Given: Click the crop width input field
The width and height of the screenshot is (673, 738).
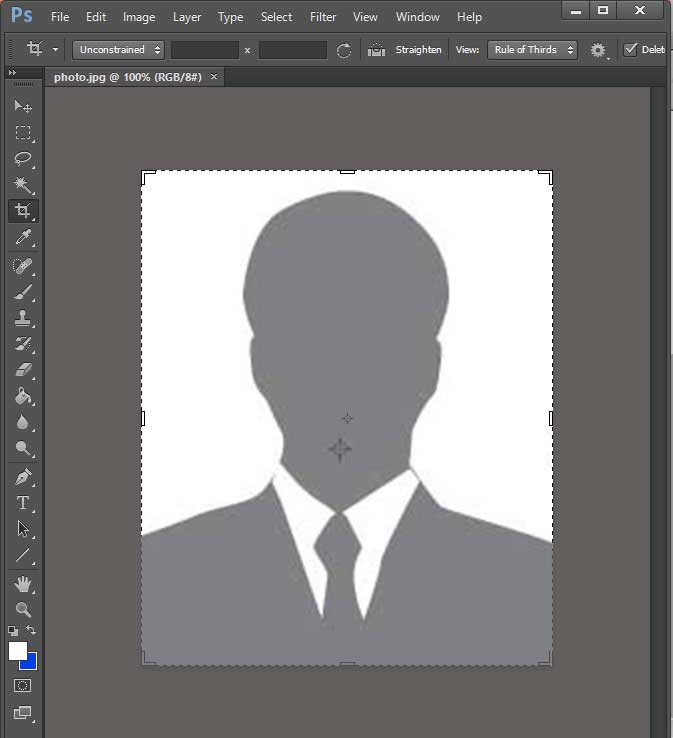Looking at the screenshot, I should (x=205, y=50).
